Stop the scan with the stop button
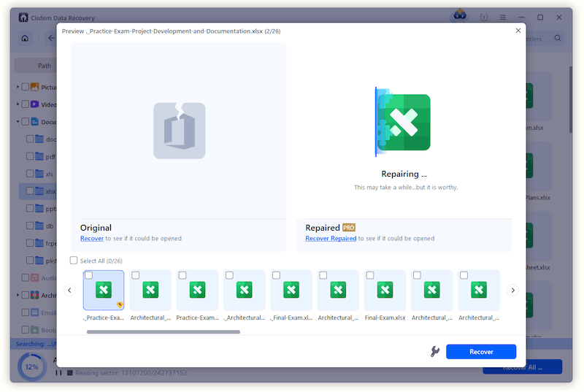The image size is (584, 392). pos(69,372)
